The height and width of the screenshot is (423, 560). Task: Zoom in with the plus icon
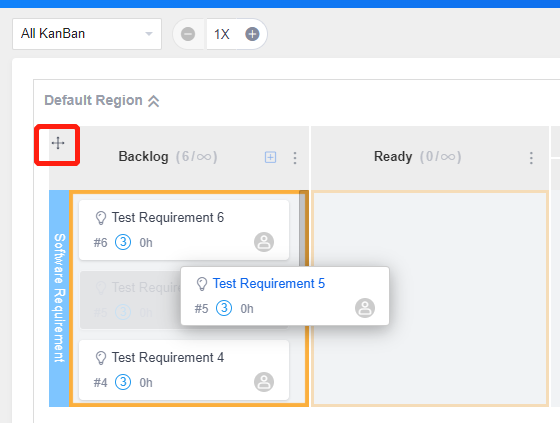252,34
